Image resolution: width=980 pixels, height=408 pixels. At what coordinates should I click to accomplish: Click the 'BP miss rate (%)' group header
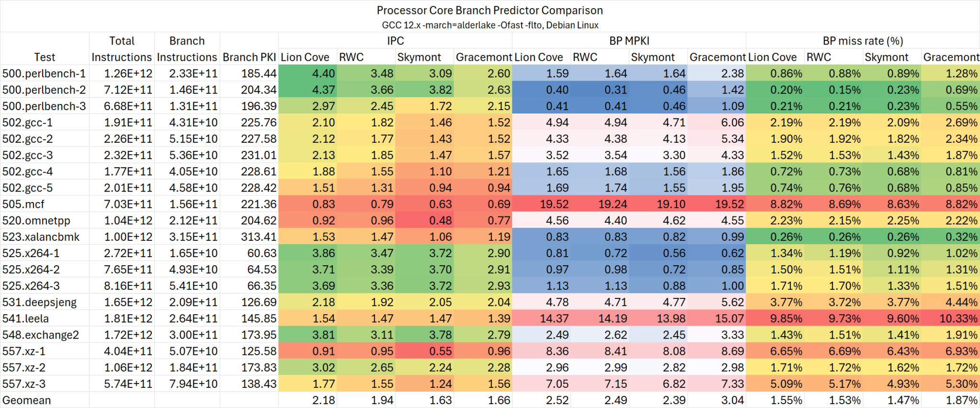[x=863, y=41]
